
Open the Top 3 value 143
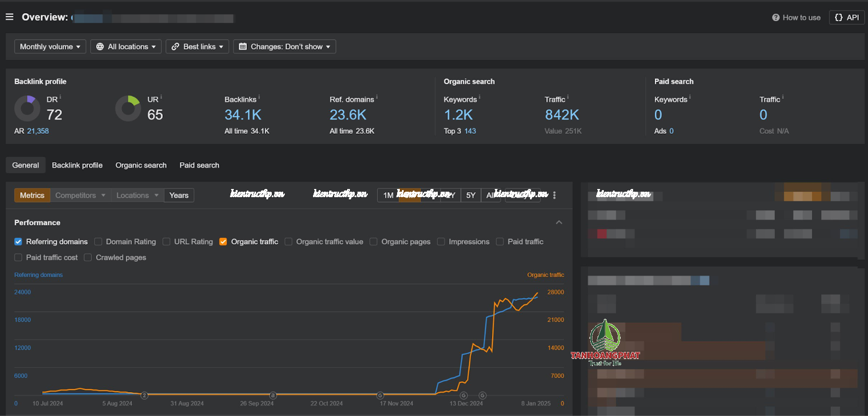pos(470,131)
